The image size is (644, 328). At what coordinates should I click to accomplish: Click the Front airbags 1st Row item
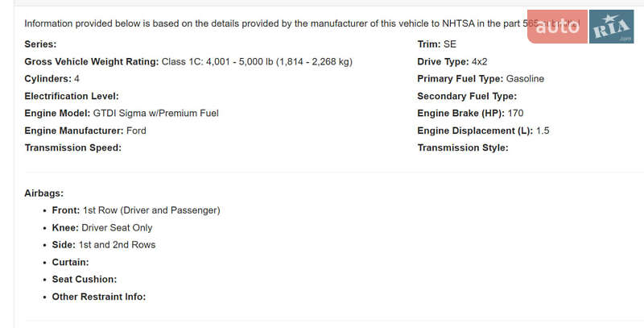click(151, 210)
